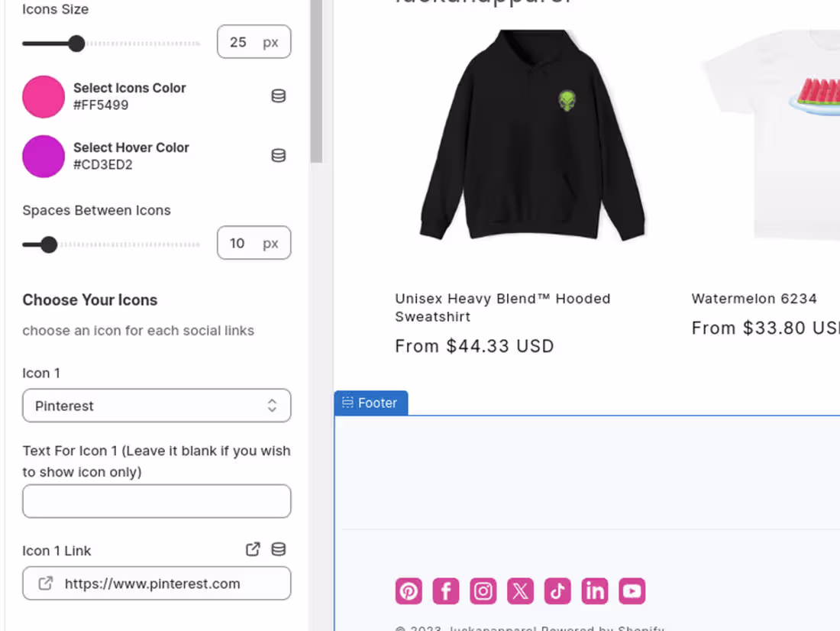Open the Hover Color picker showing #CD3ED2
This screenshot has height=631, width=840.
[x=43, y=156]
